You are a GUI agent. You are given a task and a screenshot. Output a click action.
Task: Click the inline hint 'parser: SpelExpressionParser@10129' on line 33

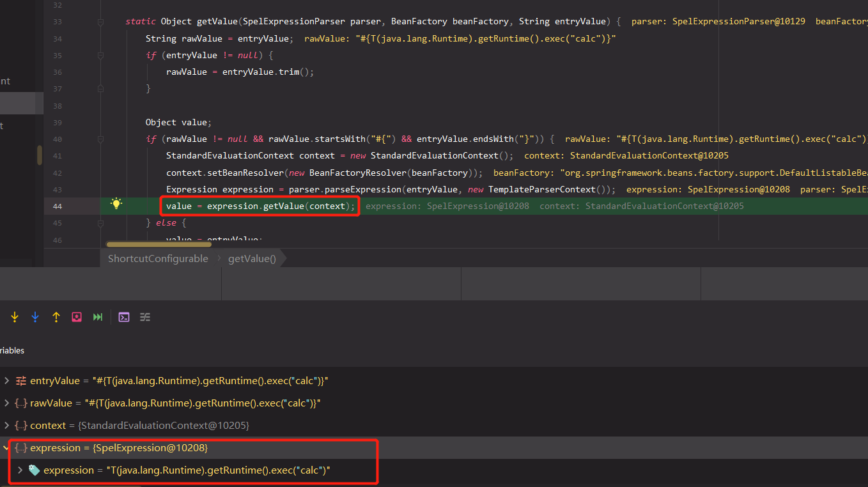(x=718, y=22)
